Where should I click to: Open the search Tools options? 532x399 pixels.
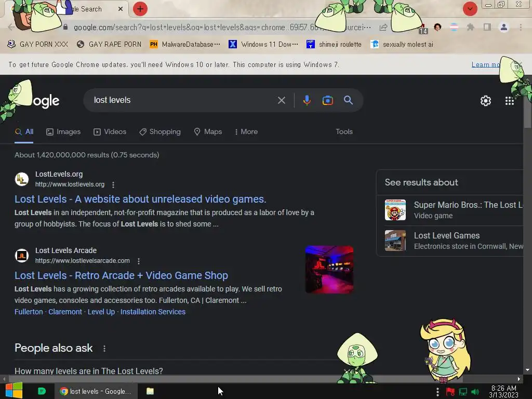coord(344,131)
